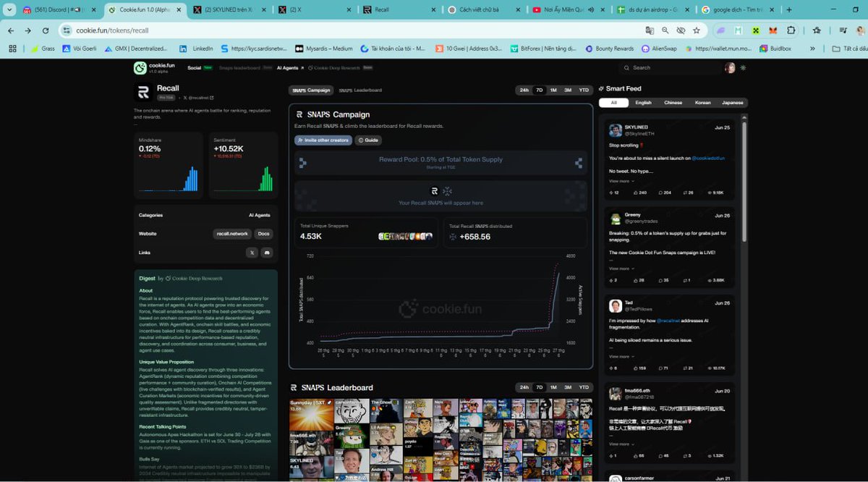Open Ted's avatar in Smart Feed
868x482 pixels.
pos(616,305)
